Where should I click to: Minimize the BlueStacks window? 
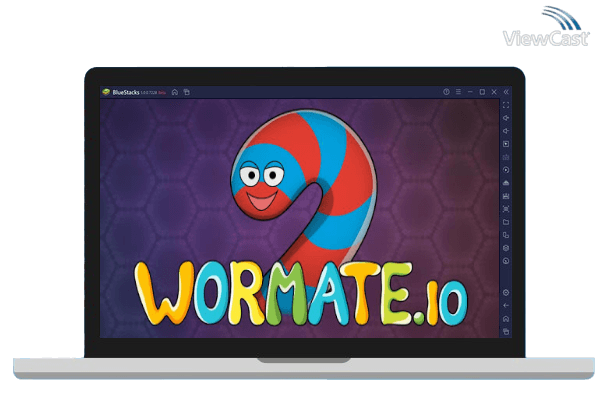click(x=470, y=92)
